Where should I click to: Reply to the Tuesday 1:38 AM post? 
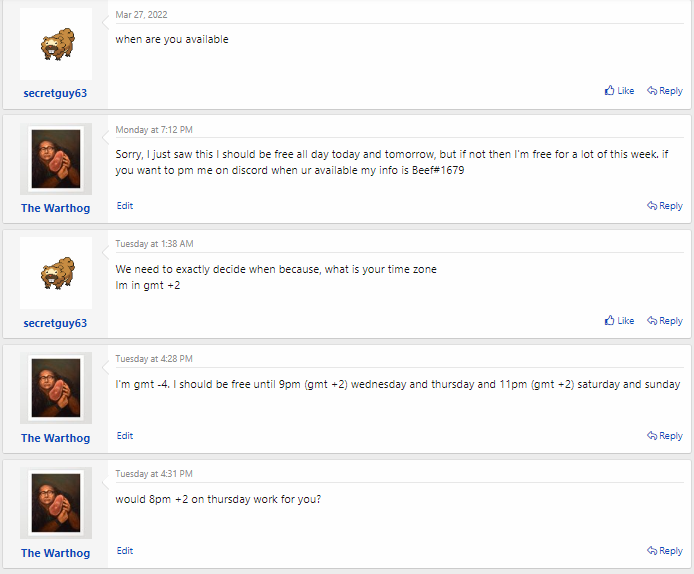tap(665, 321)
